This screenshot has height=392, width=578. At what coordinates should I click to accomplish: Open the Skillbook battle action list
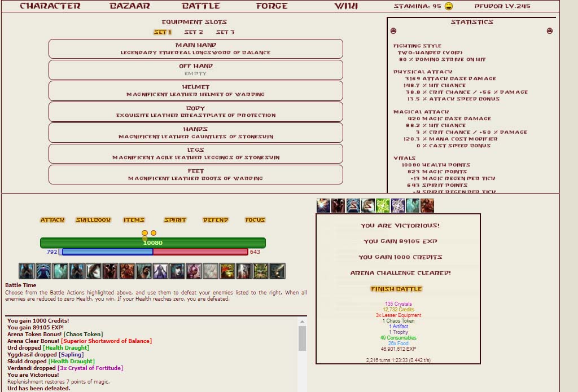point(93,220)
